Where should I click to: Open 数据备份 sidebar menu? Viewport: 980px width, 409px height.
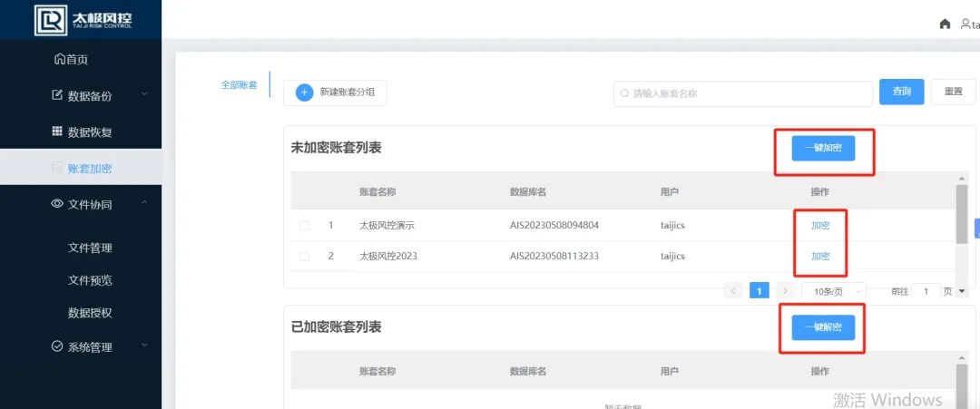tap(81, 96)
